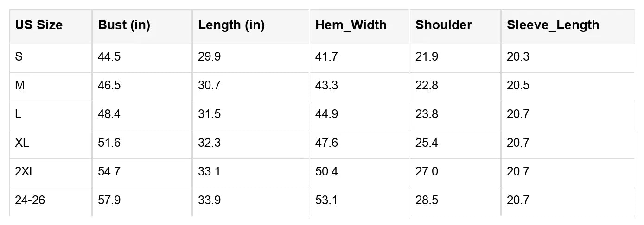Click the 24-26 size cell

(30, 200)
